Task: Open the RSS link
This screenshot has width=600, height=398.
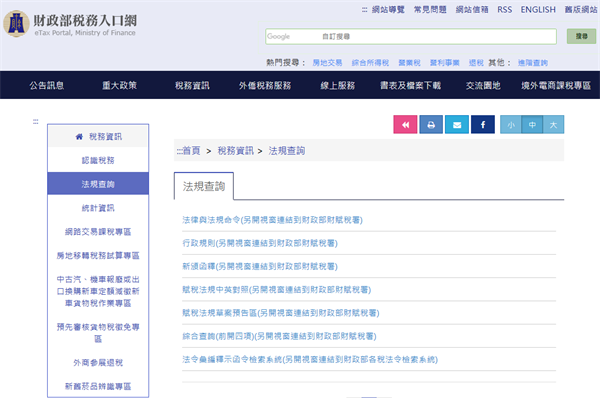Action: [x=504, y=10]
